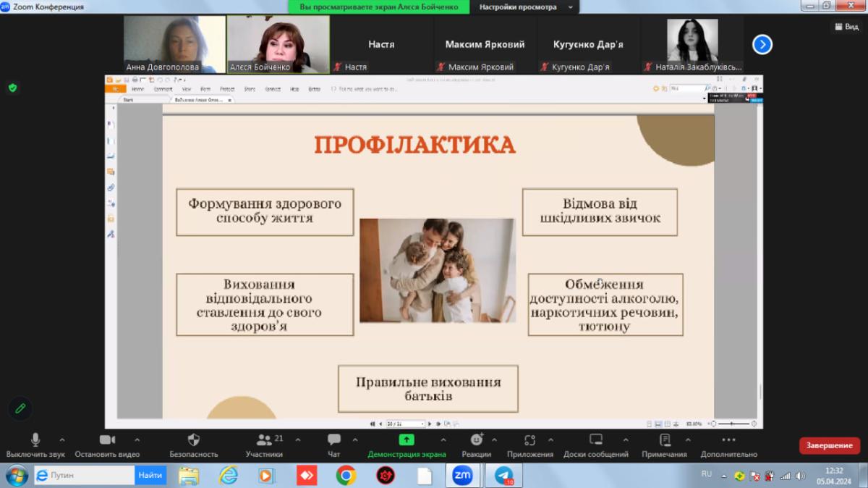Click the green encryption shield icon
Screen dimensions: 868x488
(12, 88)
